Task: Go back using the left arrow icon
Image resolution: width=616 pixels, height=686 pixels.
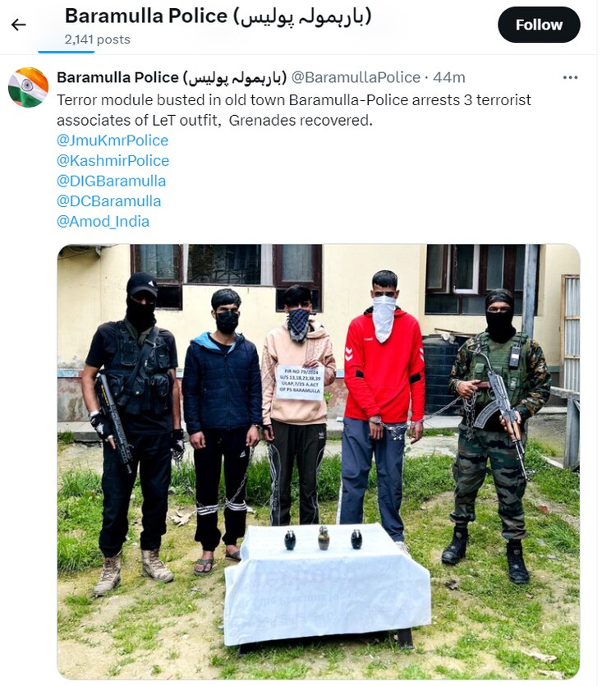Action: click(18, 25)
